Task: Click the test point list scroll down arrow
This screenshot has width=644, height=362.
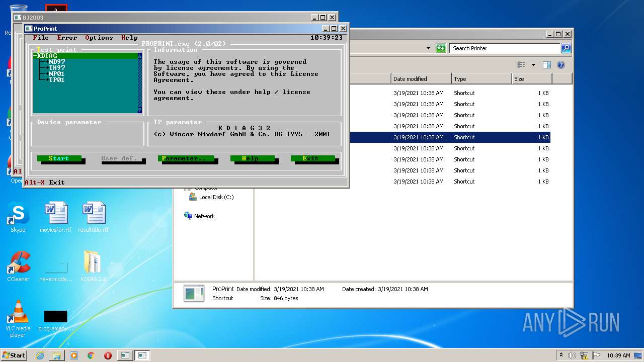Action: [140, 110]
